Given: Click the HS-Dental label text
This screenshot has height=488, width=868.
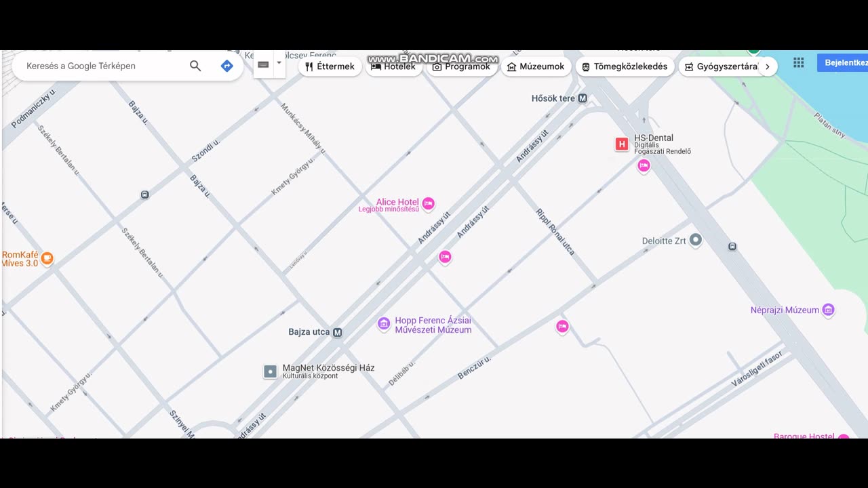Looking at the screenshot, I should pyautogui.click(x=654, y=138).
